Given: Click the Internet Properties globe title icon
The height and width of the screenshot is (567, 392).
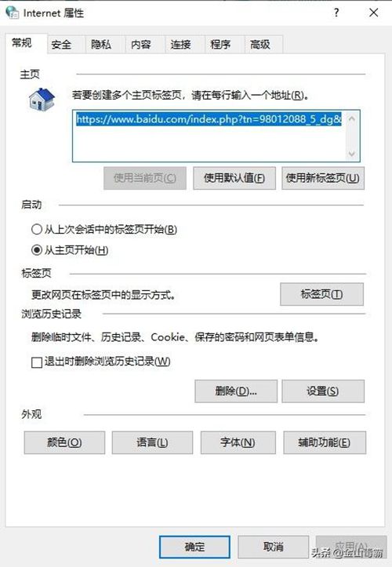Looking at the screenshot, I should pos(13,13).
